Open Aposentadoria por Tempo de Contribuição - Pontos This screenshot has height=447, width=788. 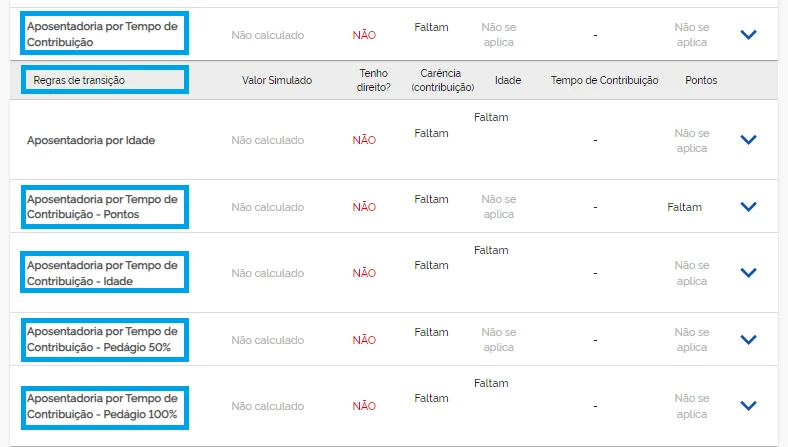click(105, 207)
